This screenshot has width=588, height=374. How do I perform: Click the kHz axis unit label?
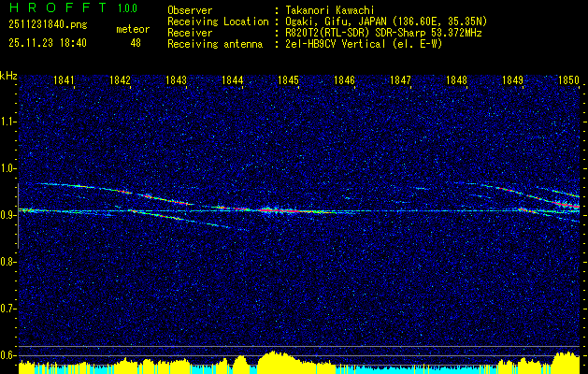point(8,74)
